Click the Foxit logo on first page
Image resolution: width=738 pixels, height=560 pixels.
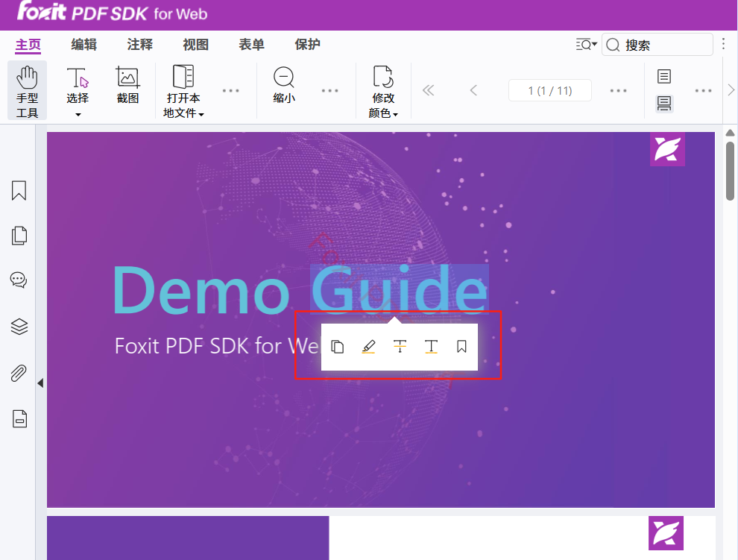[667, 149]
